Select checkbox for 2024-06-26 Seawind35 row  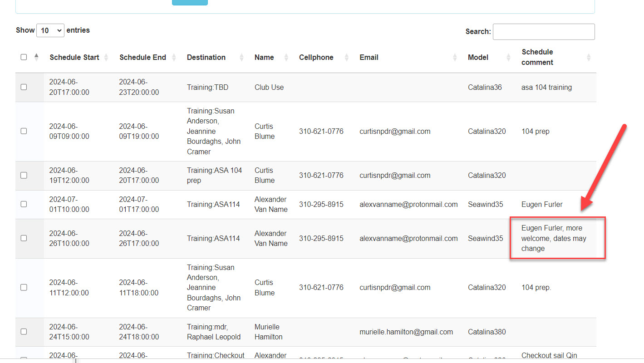(x=24, y=238)
